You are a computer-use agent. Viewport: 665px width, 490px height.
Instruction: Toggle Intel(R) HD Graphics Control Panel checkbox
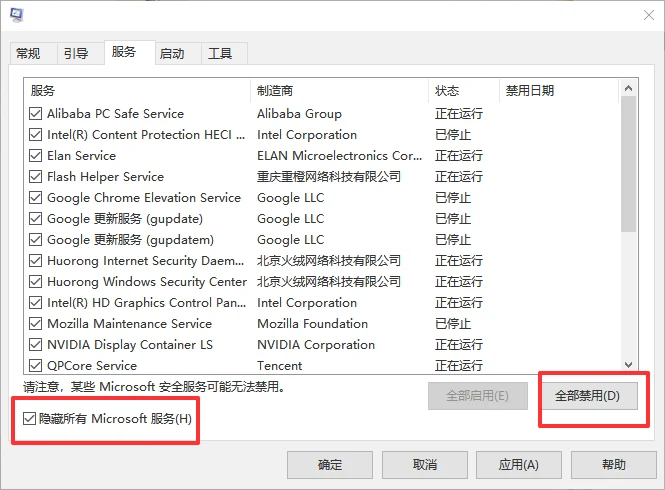pos(36,302)
